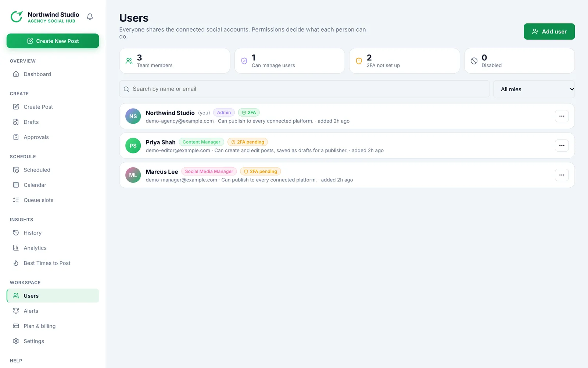Click the Alerts bell icon

[16, 311]
